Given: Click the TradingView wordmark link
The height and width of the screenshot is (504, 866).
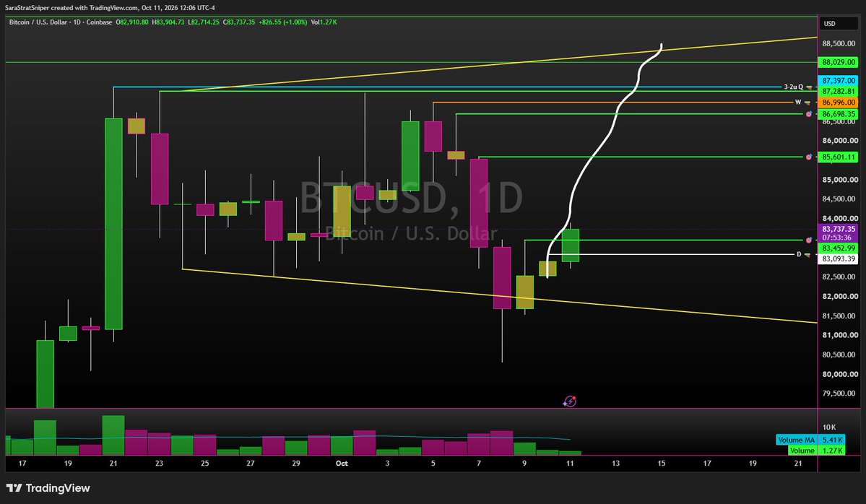Looking at the screenshot, I should [58, 488].
